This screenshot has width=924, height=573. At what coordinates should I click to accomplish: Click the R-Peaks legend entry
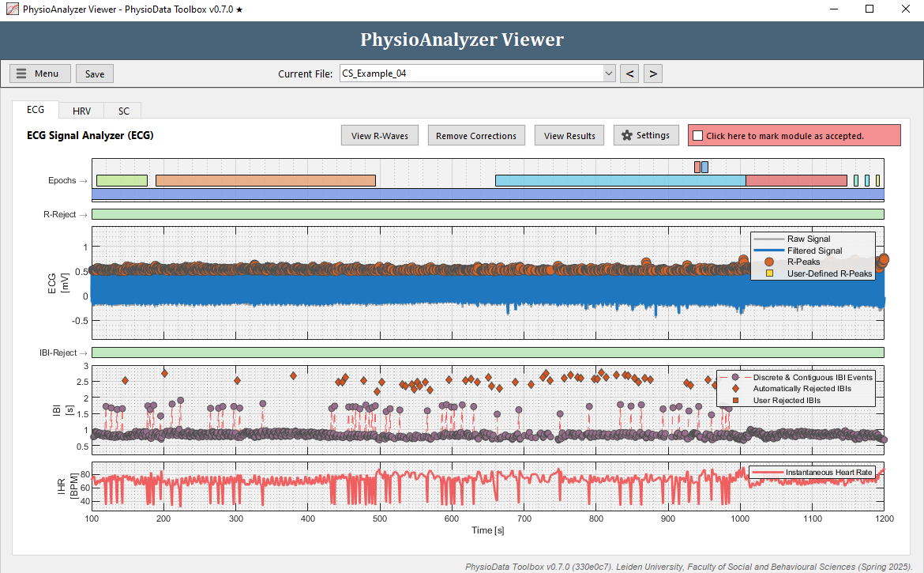803,262
